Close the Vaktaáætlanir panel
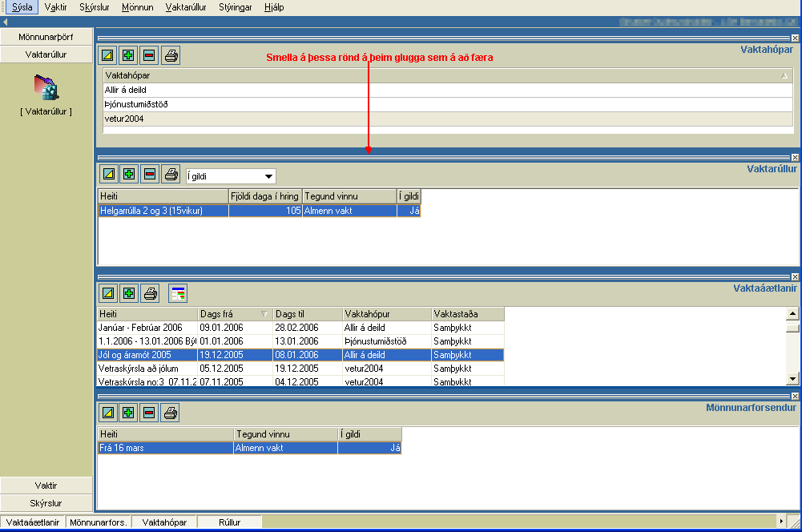This screenshot has width=802, height=532. (x=795, y=276)
